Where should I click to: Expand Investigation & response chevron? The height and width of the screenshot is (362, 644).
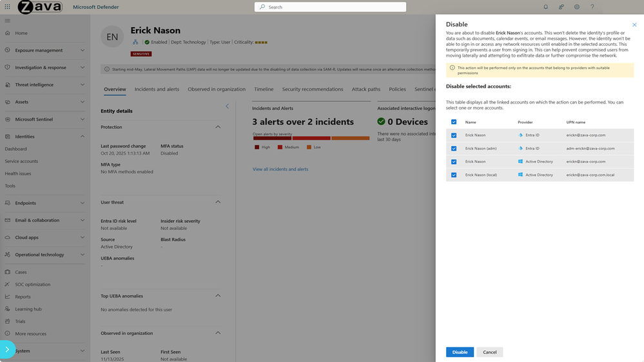click(x=83, y=67)
